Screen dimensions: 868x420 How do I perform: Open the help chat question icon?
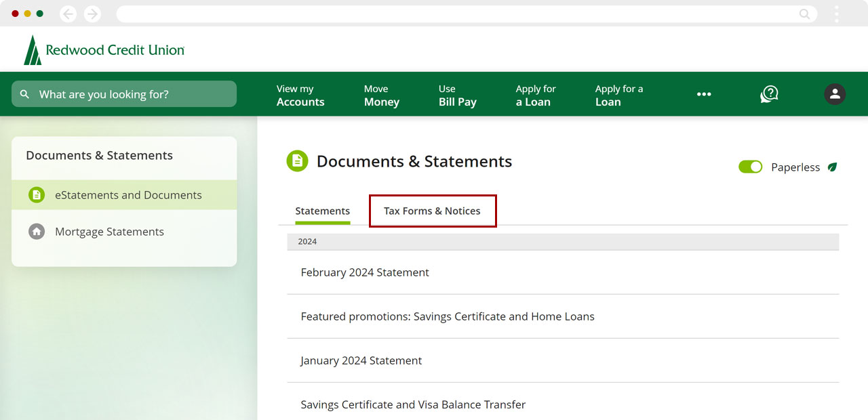pos(769,94)
